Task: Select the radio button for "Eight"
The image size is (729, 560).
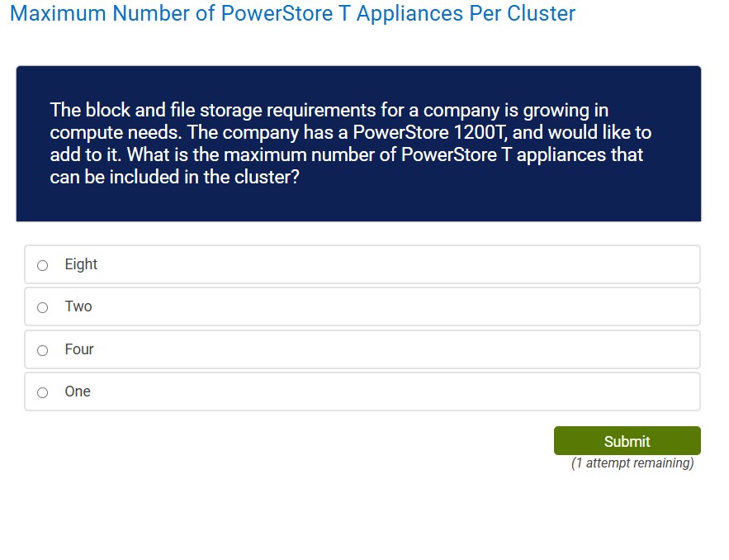Action: pos(42,264)
